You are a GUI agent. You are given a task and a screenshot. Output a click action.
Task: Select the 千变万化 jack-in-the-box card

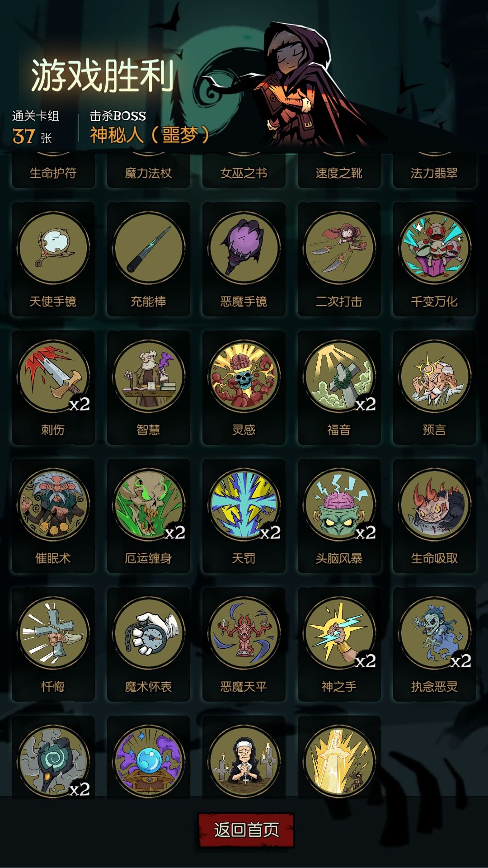(x=435, y=259)
